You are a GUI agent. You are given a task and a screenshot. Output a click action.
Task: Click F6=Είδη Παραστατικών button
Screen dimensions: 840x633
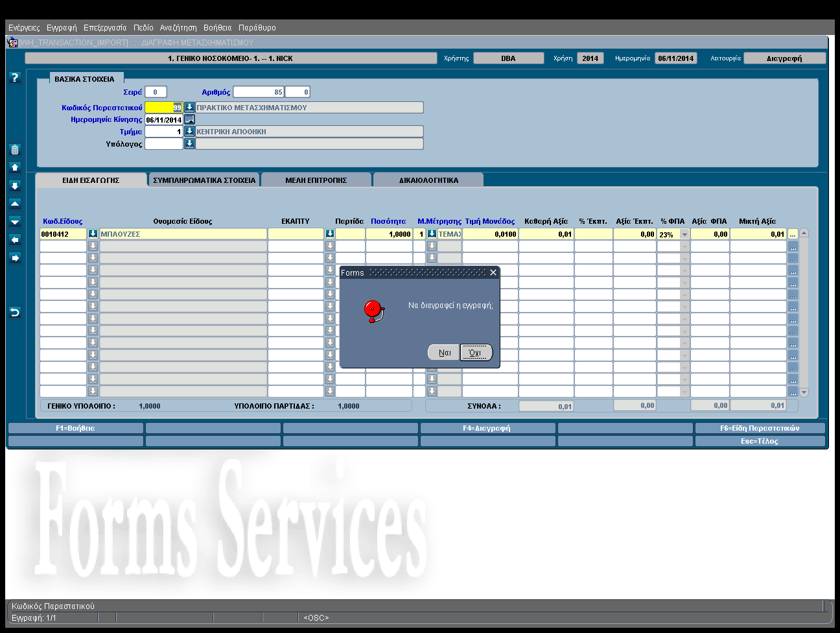click(x=760, y=428)
